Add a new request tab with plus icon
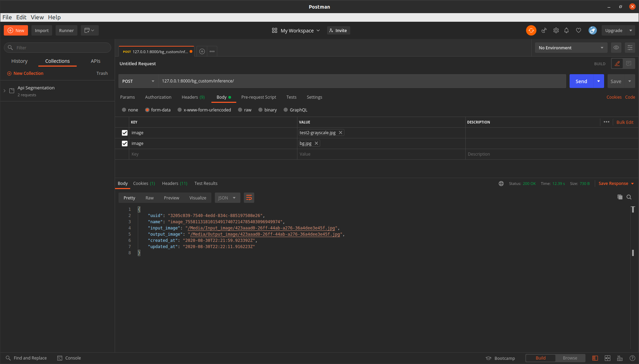This screenshot has width=639, height=364. coord(202,51)
